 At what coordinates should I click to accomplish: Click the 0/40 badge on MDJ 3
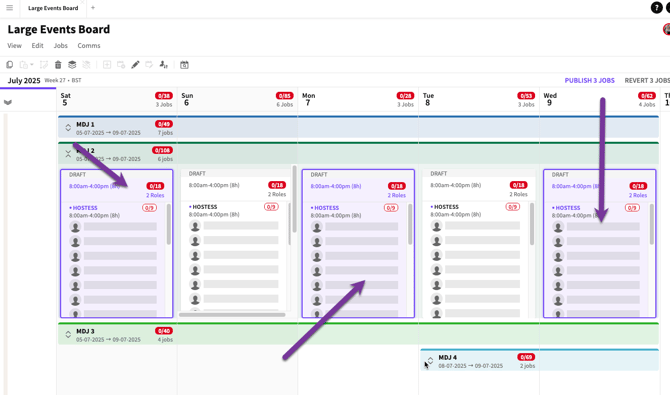[164, 331]
